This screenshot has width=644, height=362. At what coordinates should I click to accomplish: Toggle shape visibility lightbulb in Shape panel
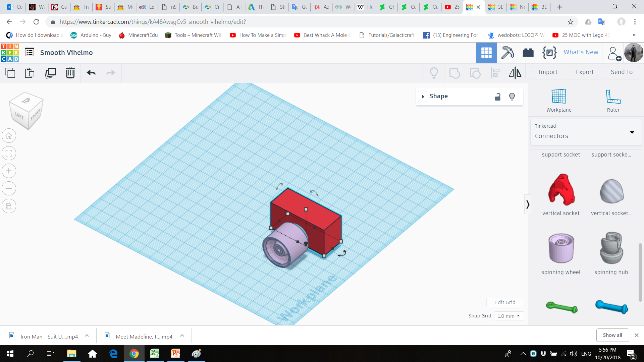click(512, 97)
